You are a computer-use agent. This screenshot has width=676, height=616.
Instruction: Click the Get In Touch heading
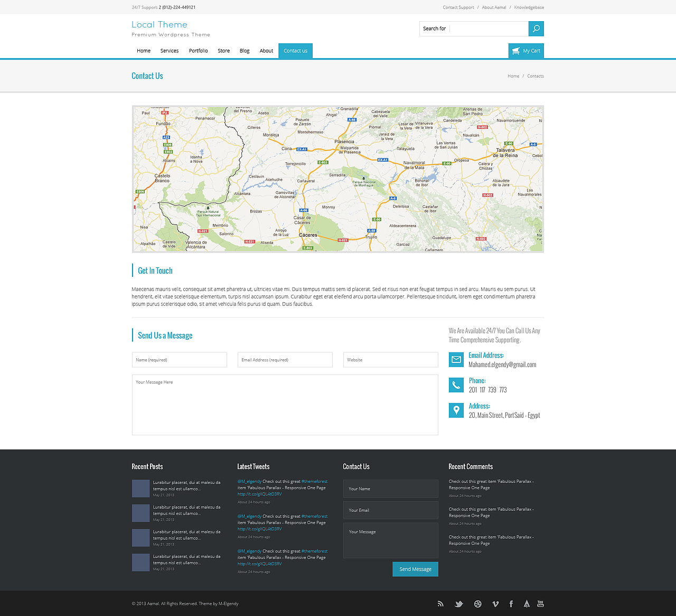pyautogui.click(x=155, y=270)
